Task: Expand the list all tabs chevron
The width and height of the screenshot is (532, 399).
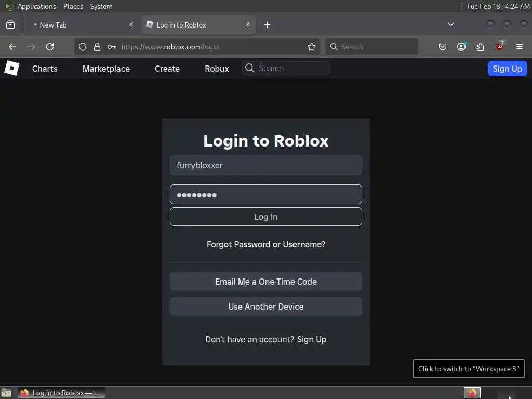Action: click(451, 24)
